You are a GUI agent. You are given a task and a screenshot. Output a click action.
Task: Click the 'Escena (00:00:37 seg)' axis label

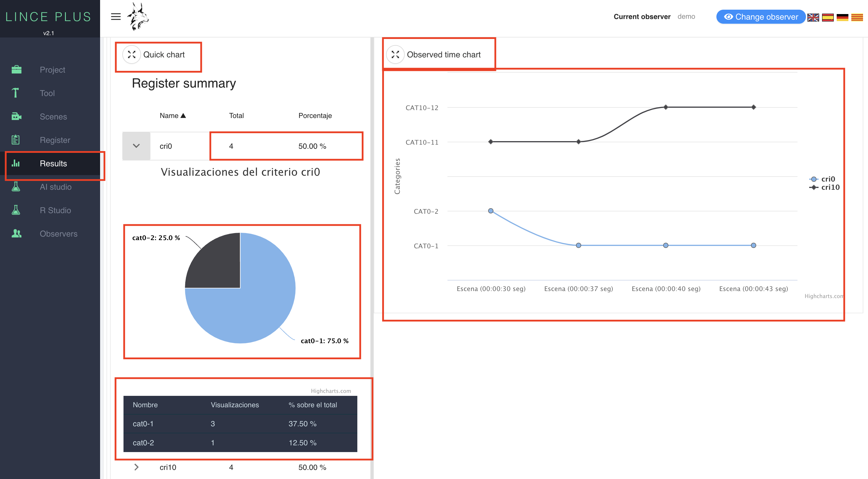click(579, 289)
